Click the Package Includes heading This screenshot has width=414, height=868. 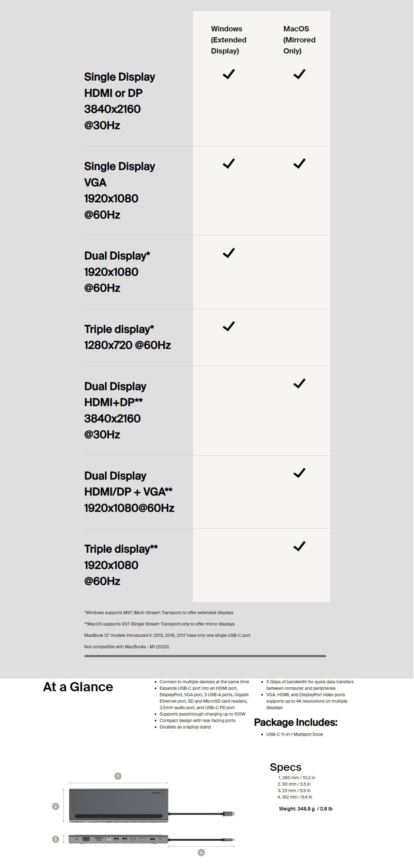point(296,723)
